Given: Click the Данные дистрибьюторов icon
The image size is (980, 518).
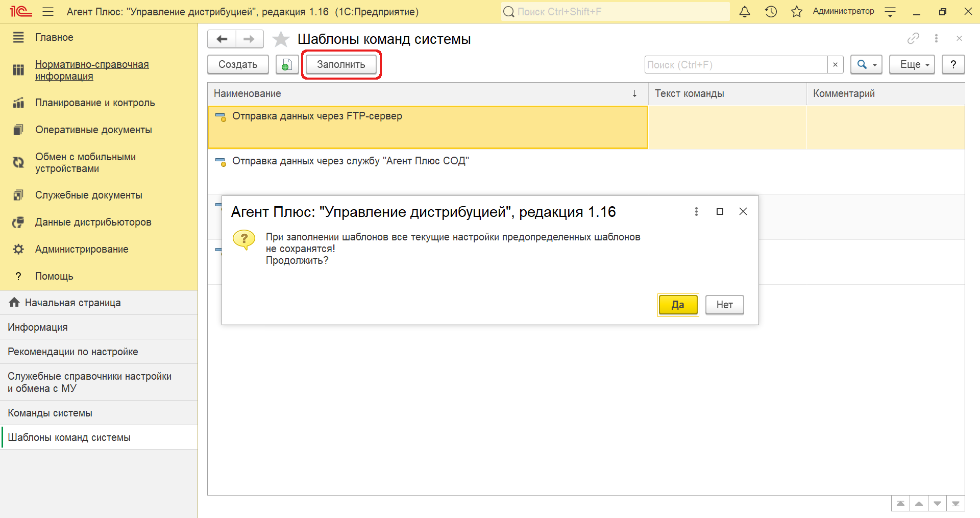Looking at the screenshot, I should point(18,222).
